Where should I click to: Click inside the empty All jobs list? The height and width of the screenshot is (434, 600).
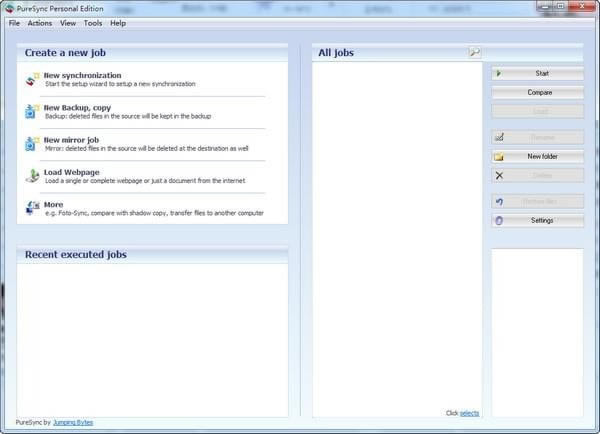[x=397, y=230]
